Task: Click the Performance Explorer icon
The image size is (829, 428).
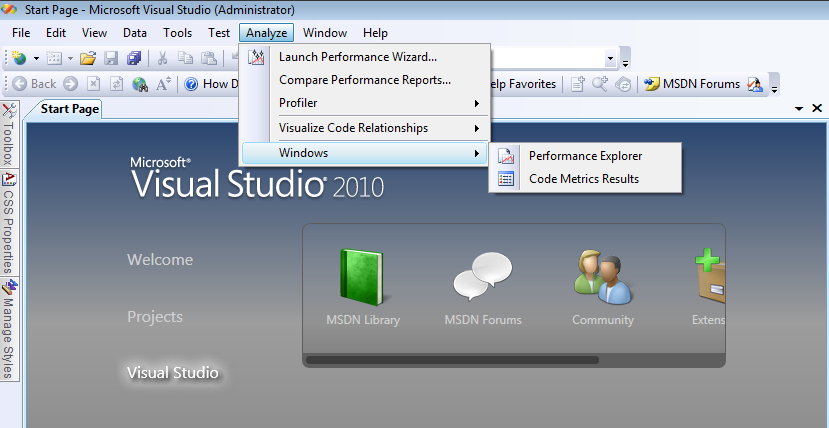Action: (506, 156)
